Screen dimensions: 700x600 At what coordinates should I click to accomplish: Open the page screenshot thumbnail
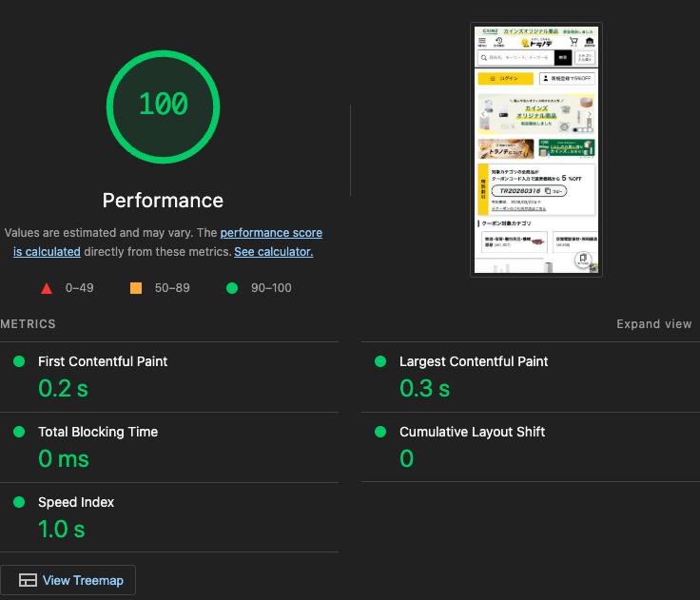[x=536, y=149]
